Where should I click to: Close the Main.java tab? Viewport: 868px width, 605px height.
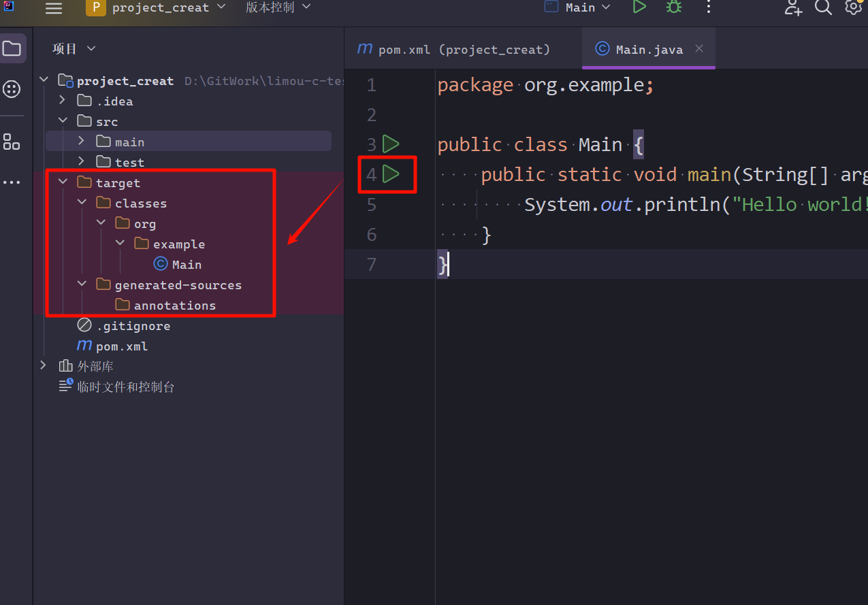coord(698,48)
